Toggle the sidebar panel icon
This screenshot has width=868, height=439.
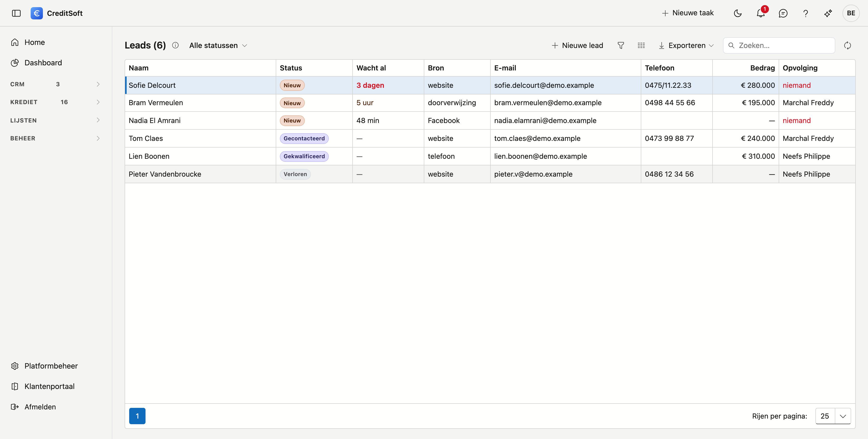point(16,13)
